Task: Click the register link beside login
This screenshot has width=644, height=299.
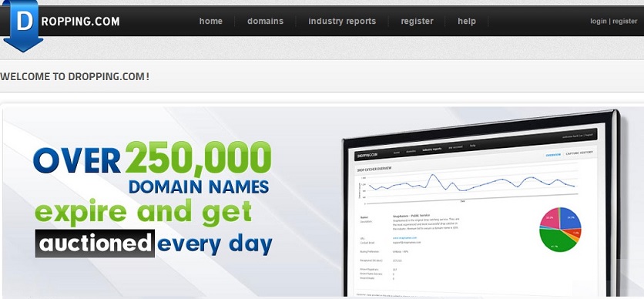Action: tap(625, 22)
